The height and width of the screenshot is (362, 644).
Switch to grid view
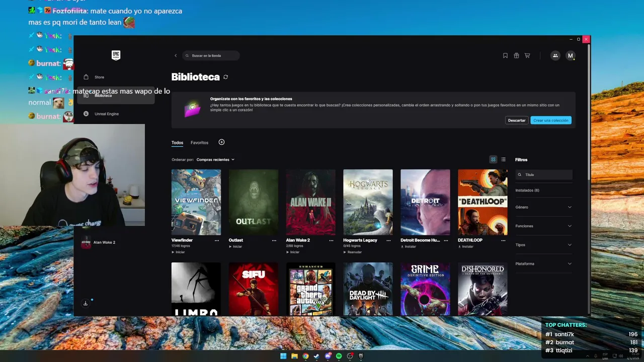(493, 160)
